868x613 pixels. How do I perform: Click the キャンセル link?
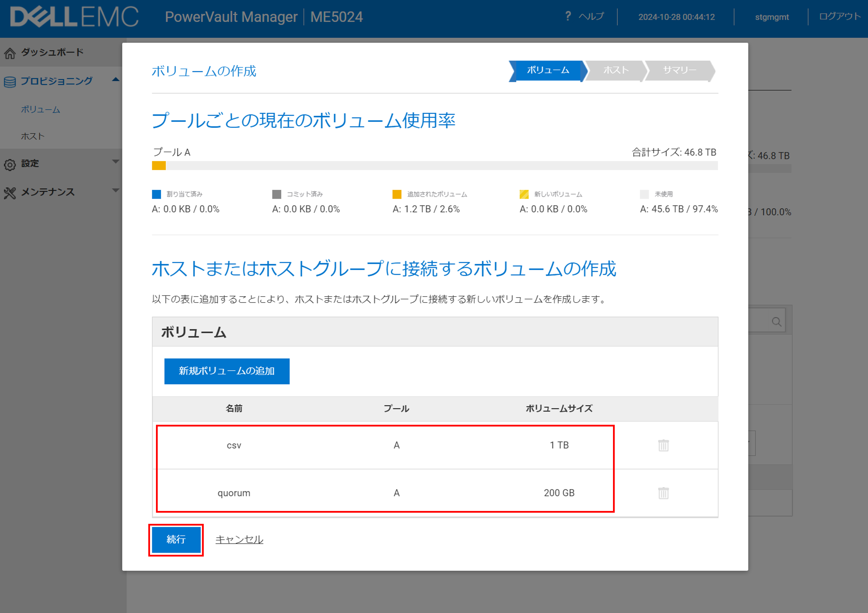(x=239, y=540)
